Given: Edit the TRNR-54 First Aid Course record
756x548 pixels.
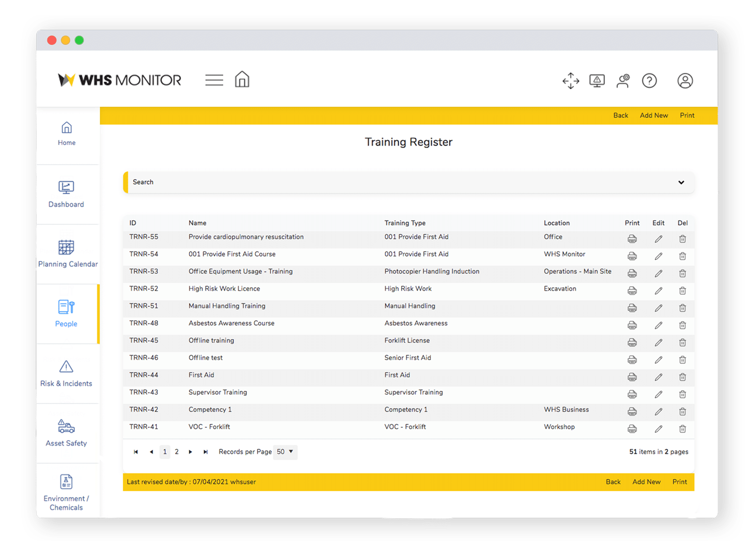Looking at the screenshot, I should (x=658, y=256).
